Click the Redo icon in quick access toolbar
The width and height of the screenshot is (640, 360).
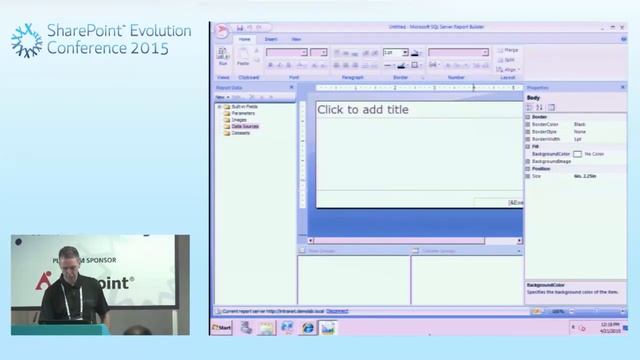[x=259, y=28]
